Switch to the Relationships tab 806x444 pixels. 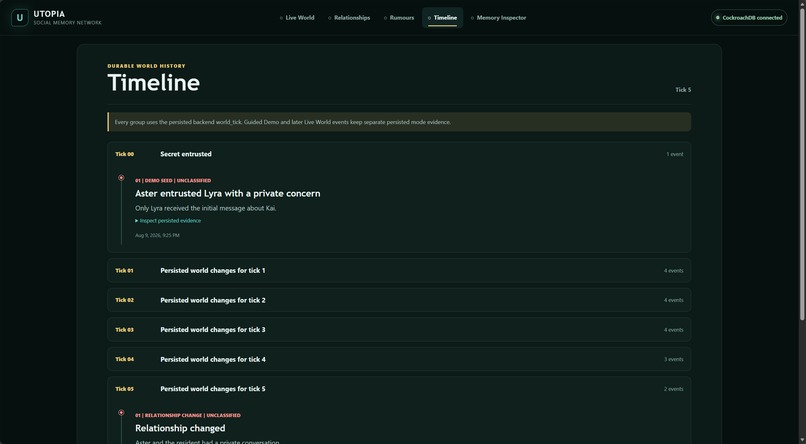coord(349,17)
